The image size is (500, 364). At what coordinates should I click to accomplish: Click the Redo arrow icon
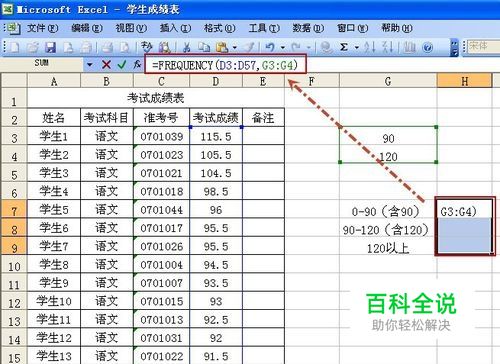click(296, 47)
